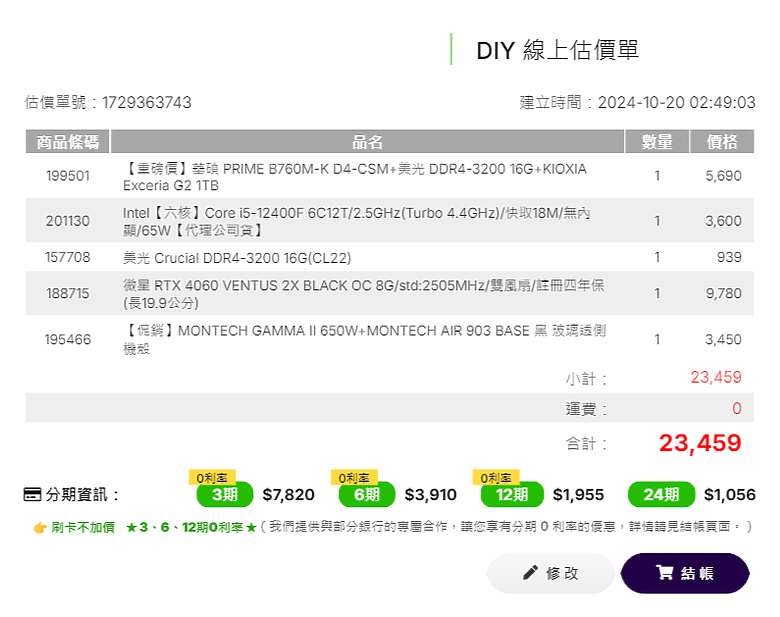Select the 3期 installment badge
The image size is (780, 617).
pos(225,495)
